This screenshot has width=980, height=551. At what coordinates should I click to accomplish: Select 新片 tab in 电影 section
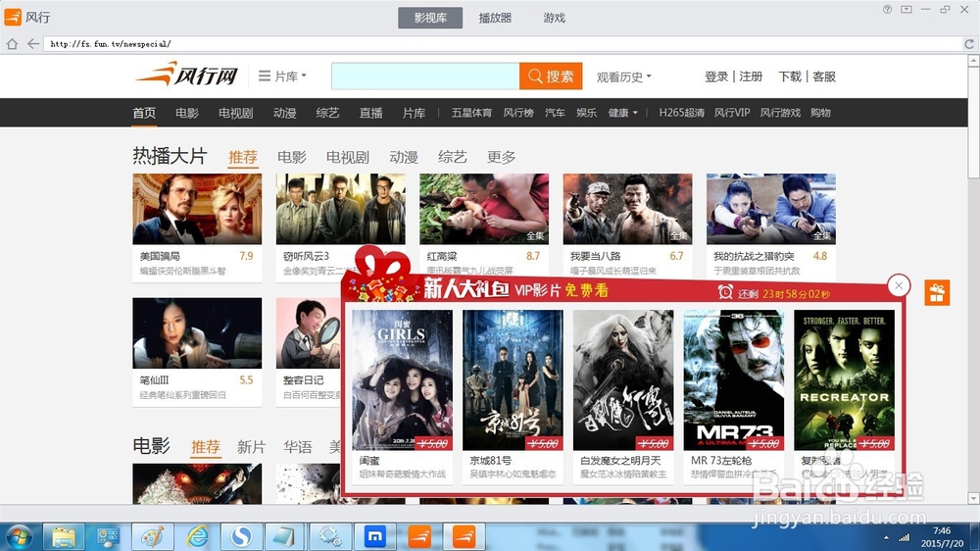251,447
